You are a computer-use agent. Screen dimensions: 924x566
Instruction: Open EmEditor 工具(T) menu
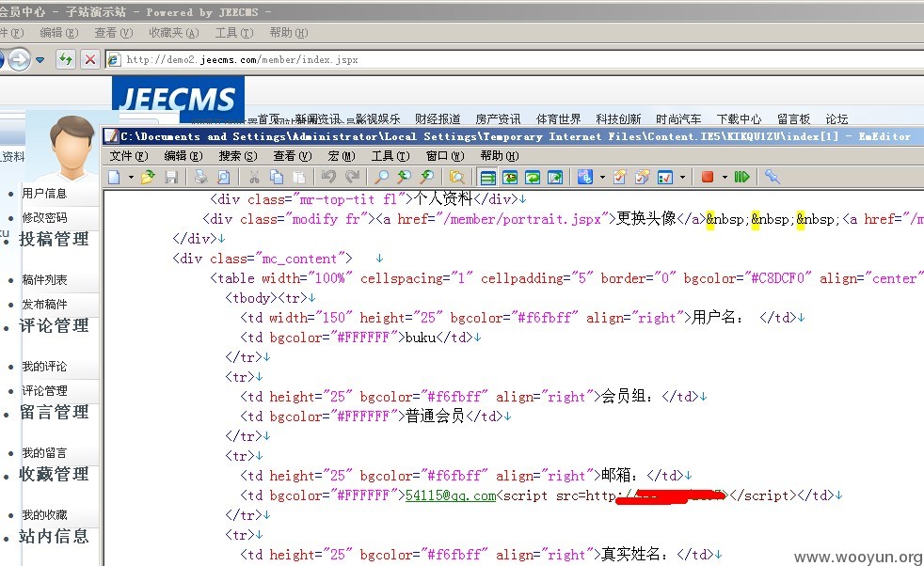pyautogui.click(x=390, y=156)
